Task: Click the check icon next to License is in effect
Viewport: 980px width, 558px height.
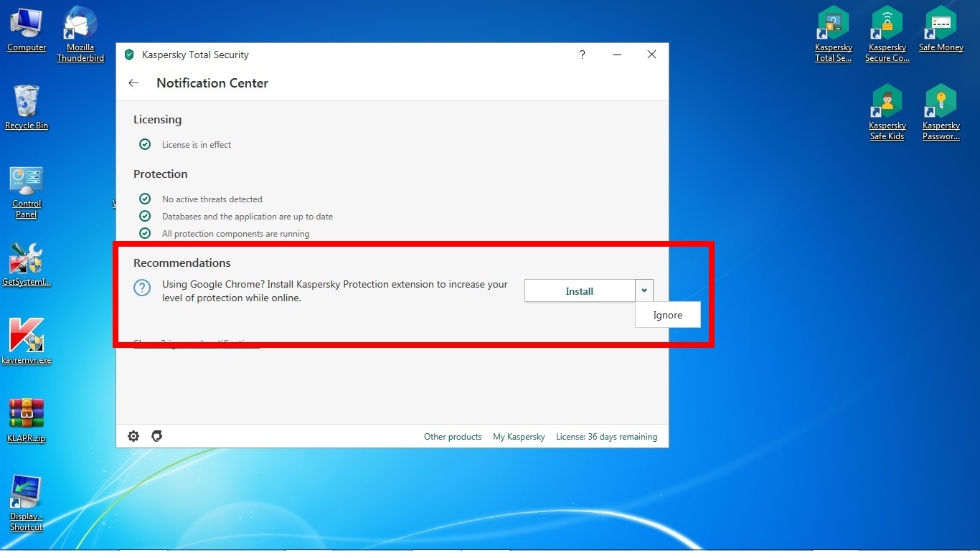Action: (145, 144)
